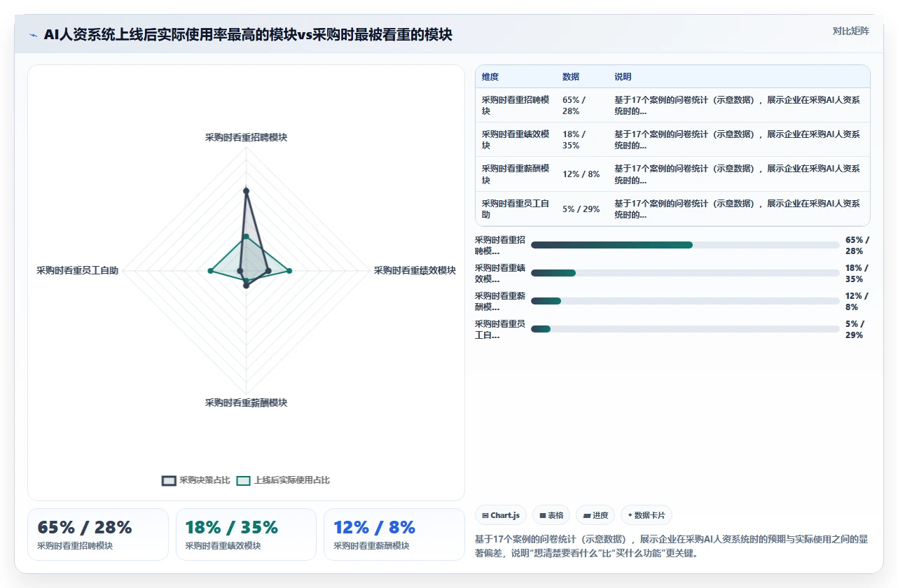This screenshot has width=898, height=588.
Task: Click the 表格 tag
Action: [x=551, y=515]
